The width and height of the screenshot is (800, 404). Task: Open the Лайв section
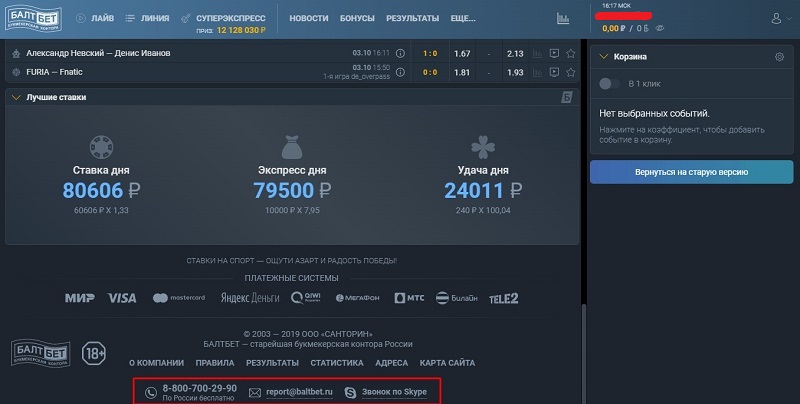[x=93, y=18]
